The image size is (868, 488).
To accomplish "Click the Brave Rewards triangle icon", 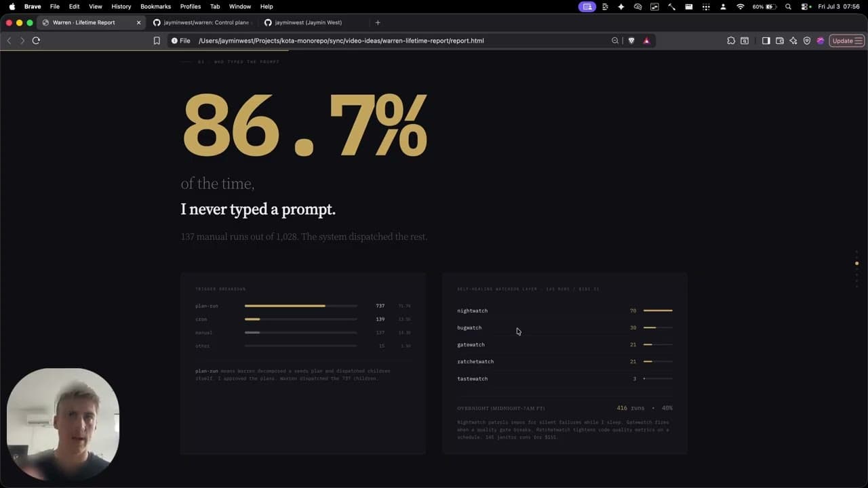I will pyautogui.click(x=646, y=41).
